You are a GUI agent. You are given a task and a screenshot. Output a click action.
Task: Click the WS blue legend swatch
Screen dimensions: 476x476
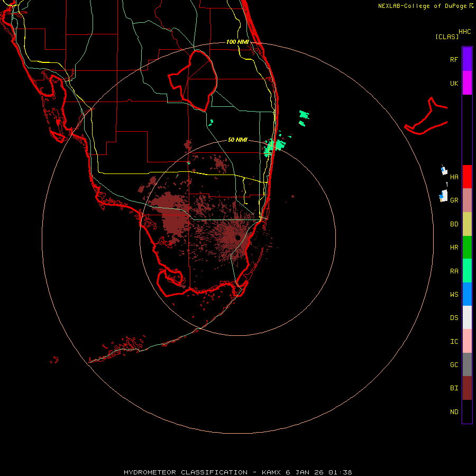(467, 294)
